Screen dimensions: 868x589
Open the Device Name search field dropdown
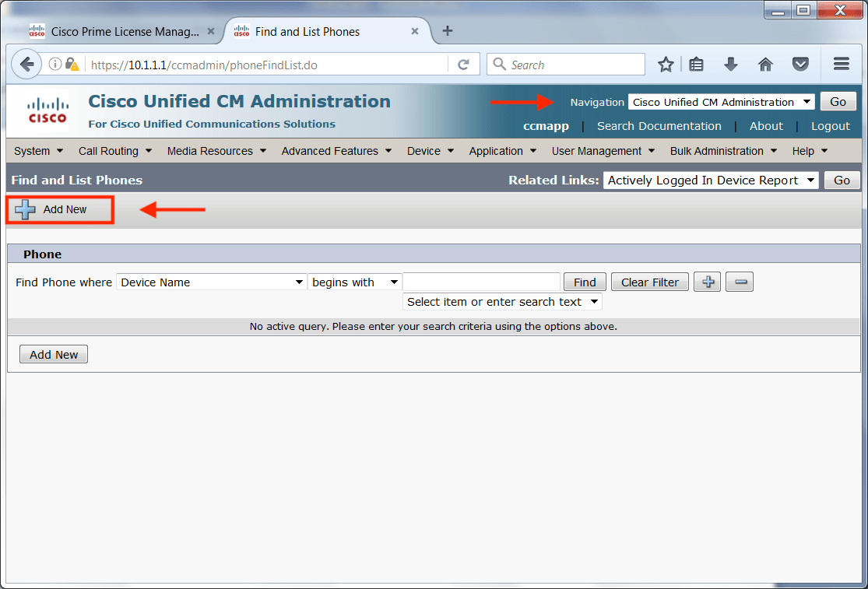(212, 282)
